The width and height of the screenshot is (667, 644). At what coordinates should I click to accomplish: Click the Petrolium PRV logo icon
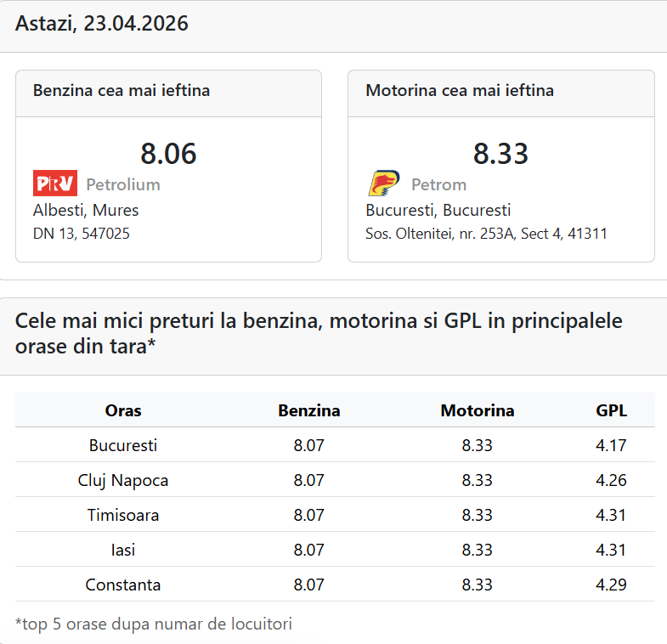55,184
